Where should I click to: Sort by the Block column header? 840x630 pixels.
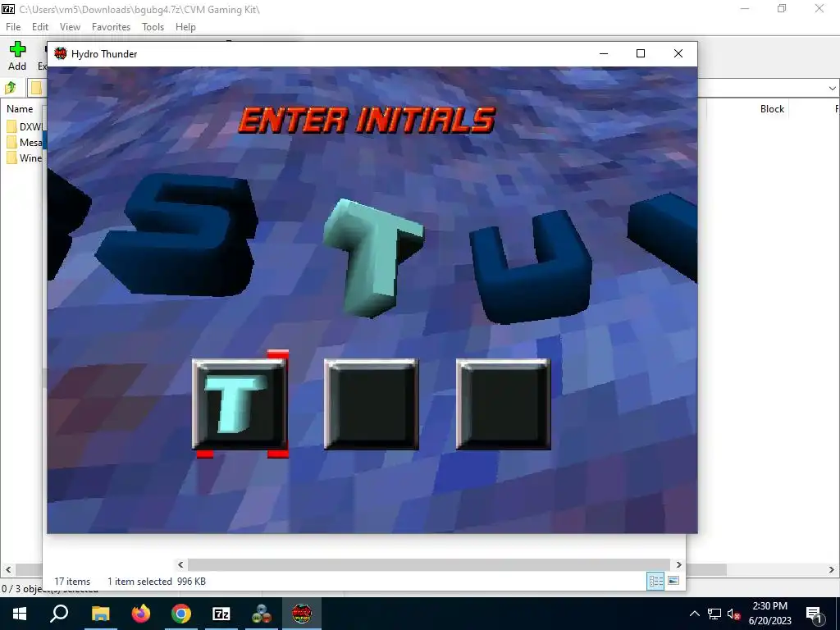pos(772,109)
